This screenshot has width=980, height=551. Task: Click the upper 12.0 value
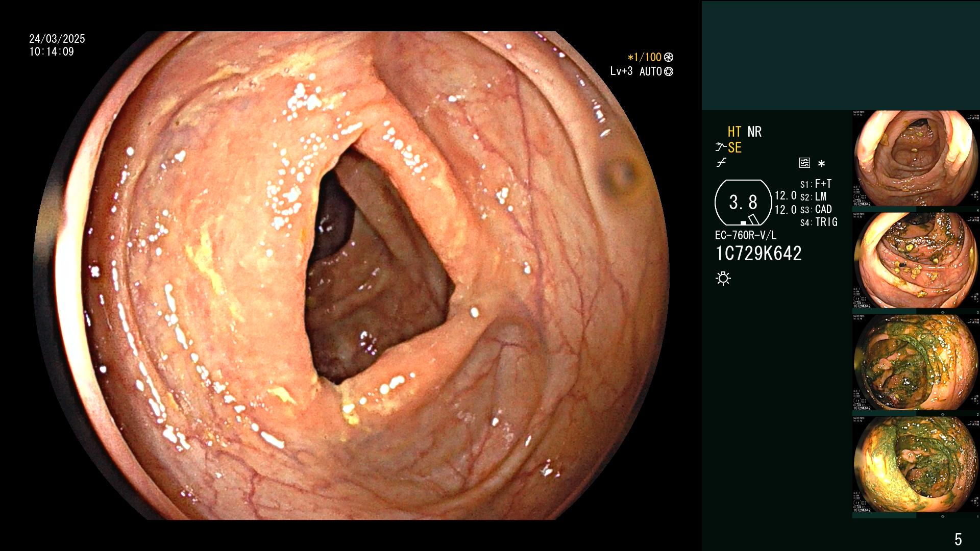coord(786,195)
